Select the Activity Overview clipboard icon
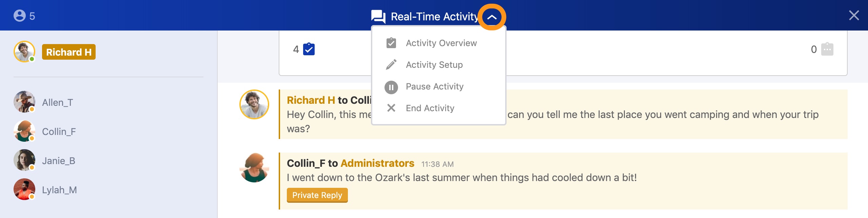 coord(391,43)
